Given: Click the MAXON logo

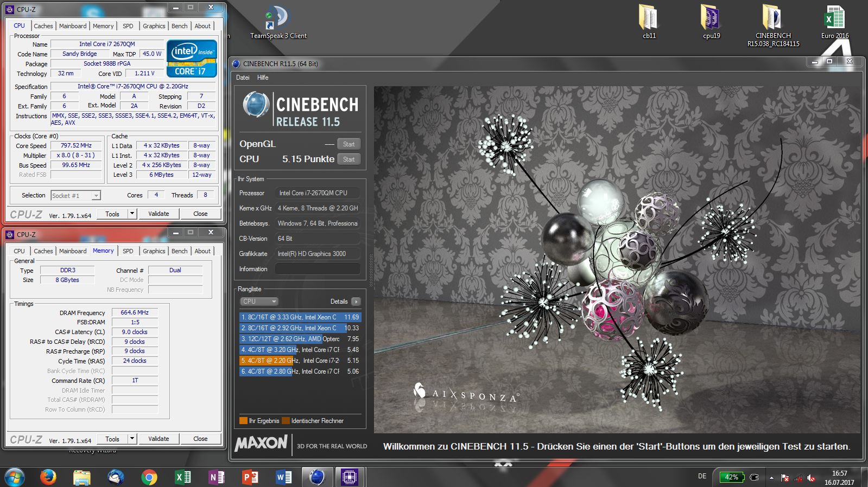Looking at the screenshot, I should (x=261, y=443).
